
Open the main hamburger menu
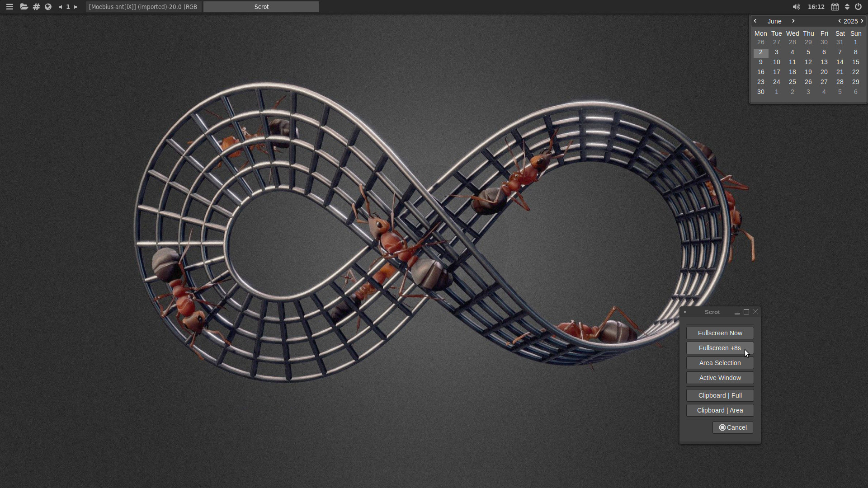point(9,7)
